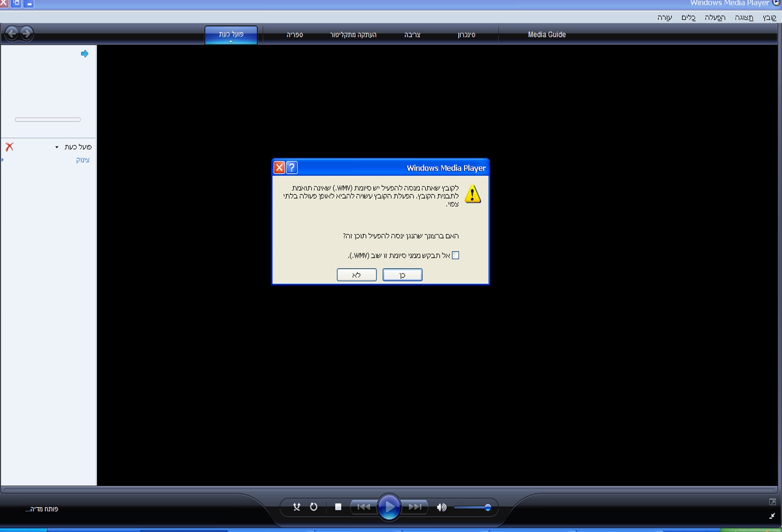
Task: Open the כלים menu
Action: (689, 18)
